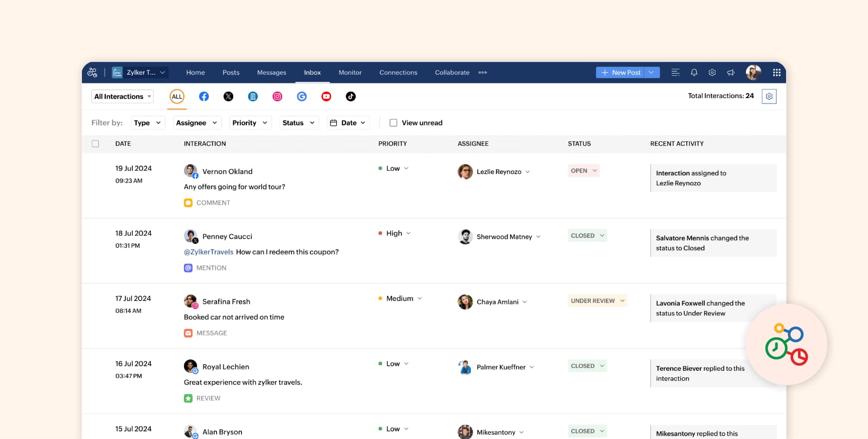
Task: Tick the select-all checkbox in table header
Action: click(95, 144)
